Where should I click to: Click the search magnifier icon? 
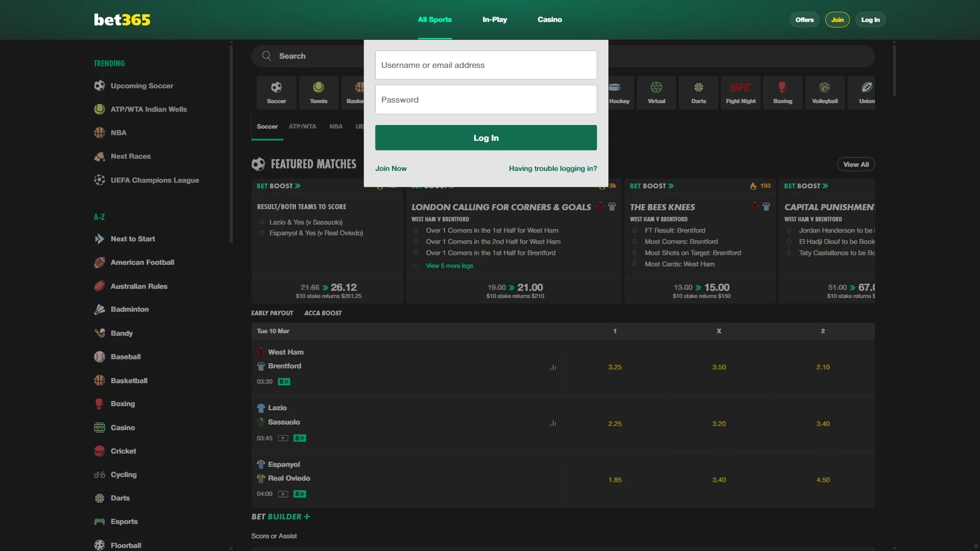[266, 56]
